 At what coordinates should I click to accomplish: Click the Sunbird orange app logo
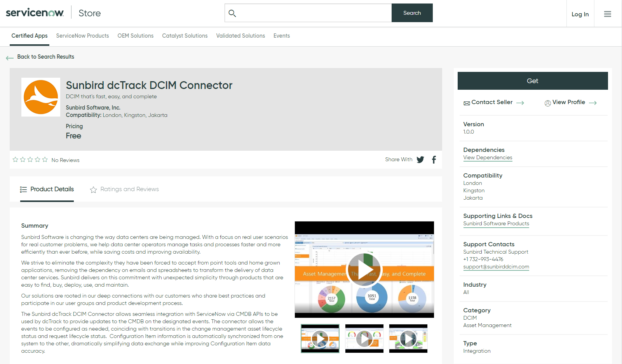41,97
